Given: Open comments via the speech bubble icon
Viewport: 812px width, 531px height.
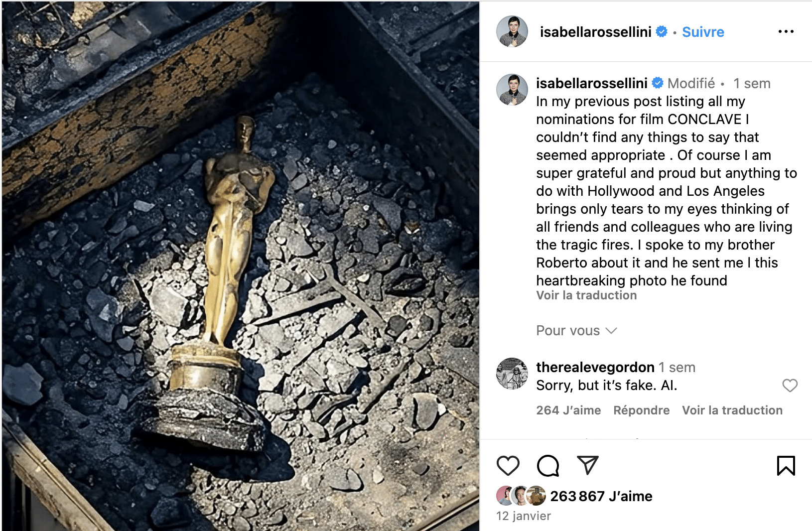Looking at the screenshot, I should pos(547,466).
